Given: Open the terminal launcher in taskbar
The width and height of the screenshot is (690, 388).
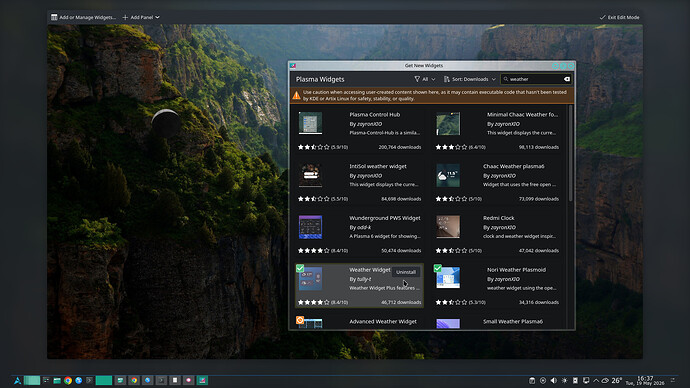Looking at the screenshot, I should 89,381.
